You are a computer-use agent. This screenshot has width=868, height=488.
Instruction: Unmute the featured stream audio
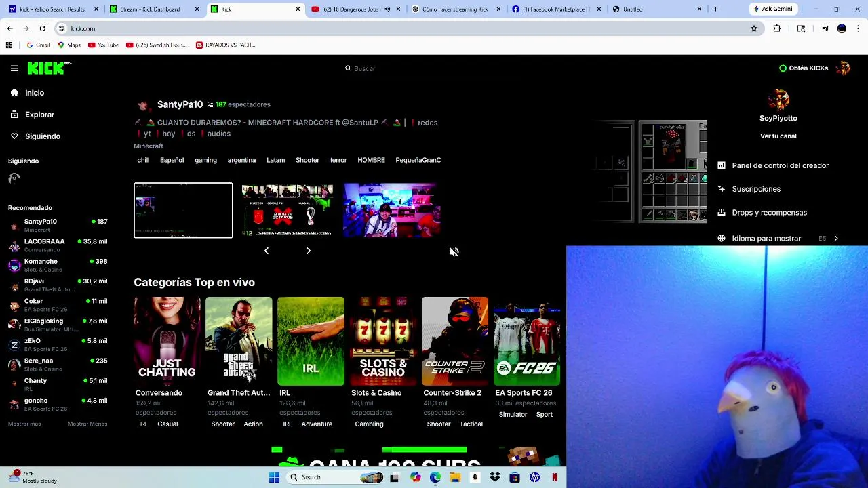(454, 251)
